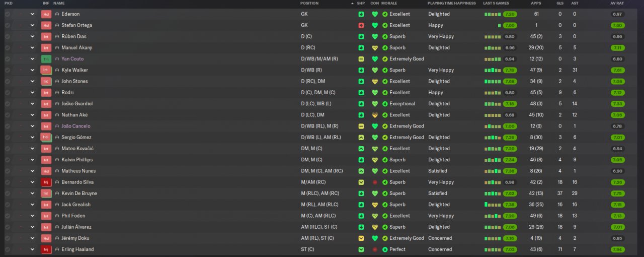
Task: Toggle picked checkmark for Ederson
Action: [7, 14]
